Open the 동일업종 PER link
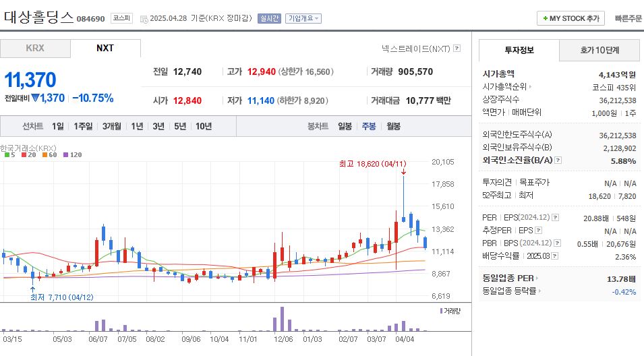 [508, 278]
